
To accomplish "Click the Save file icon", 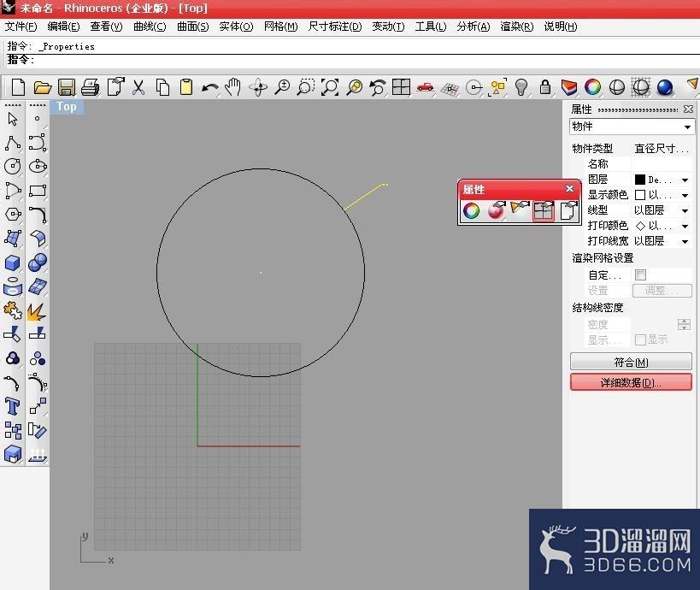I will (x=67, y=87).
